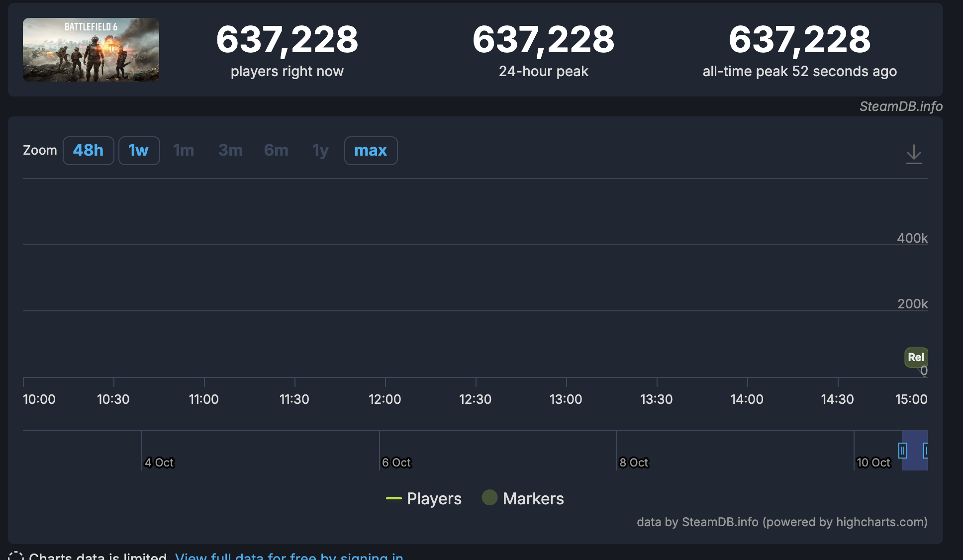The height and width of the screenshot is (560, 963).
Task: Click the chart download arrow icon
Action: tap(914, 154)
